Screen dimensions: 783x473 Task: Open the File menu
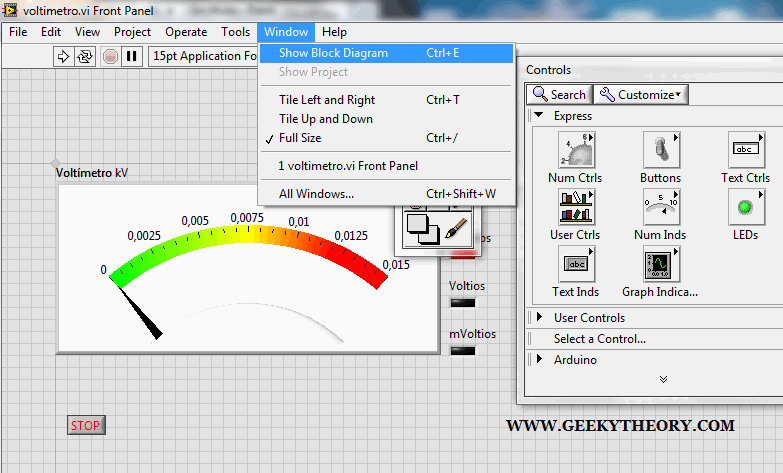18,32
